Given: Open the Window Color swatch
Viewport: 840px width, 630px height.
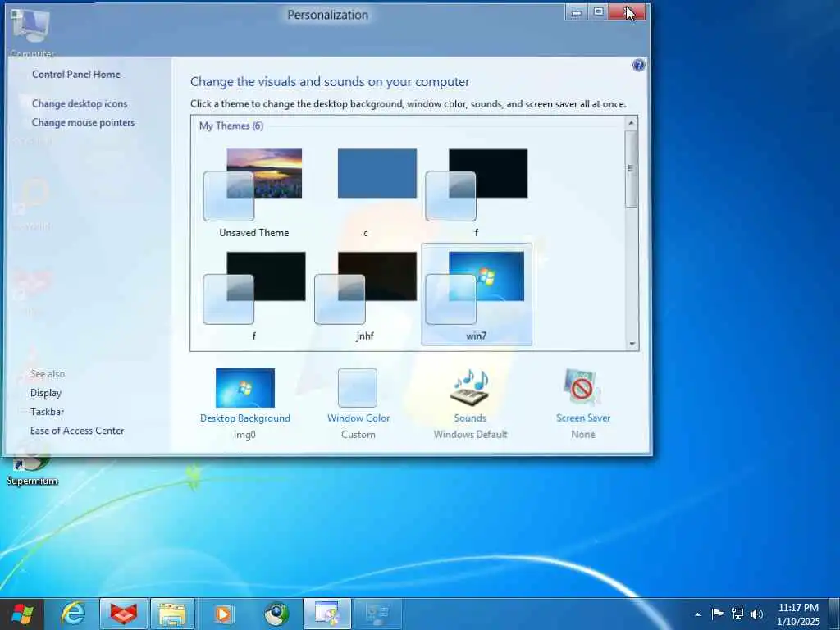Looking at the screenshot, I should pyautogui.click(x=358, y=388).
